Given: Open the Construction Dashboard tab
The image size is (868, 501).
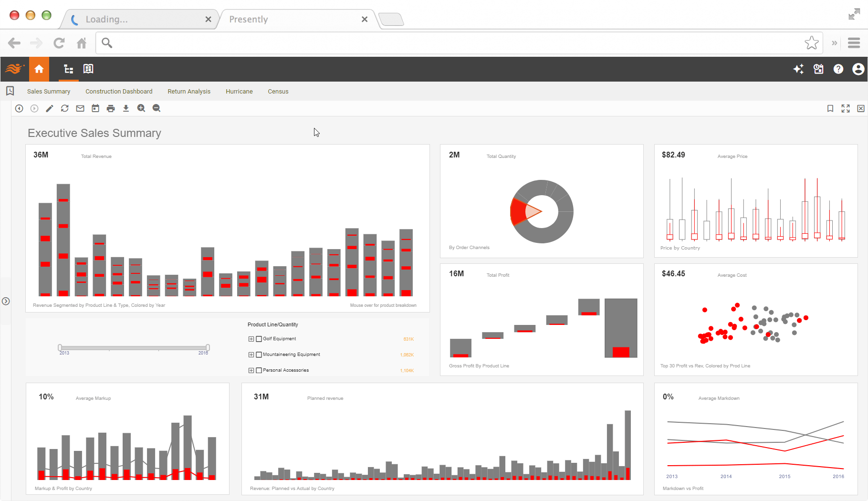Looking at the screenshot, I should 119,91.
